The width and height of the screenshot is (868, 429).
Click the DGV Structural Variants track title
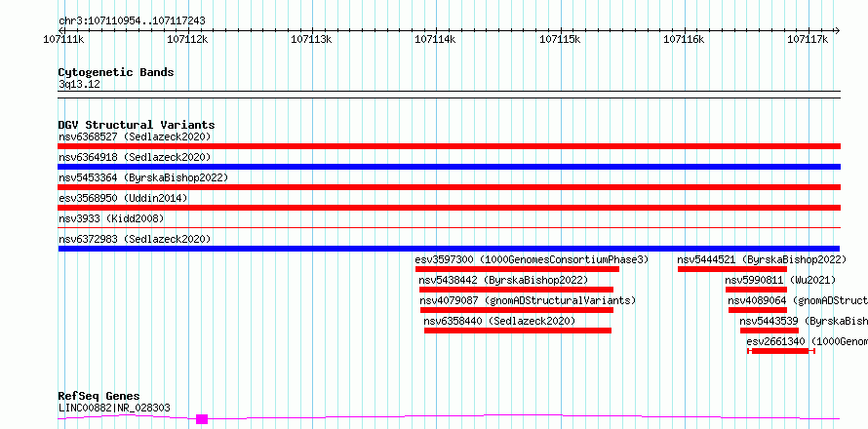click(137, 125)
